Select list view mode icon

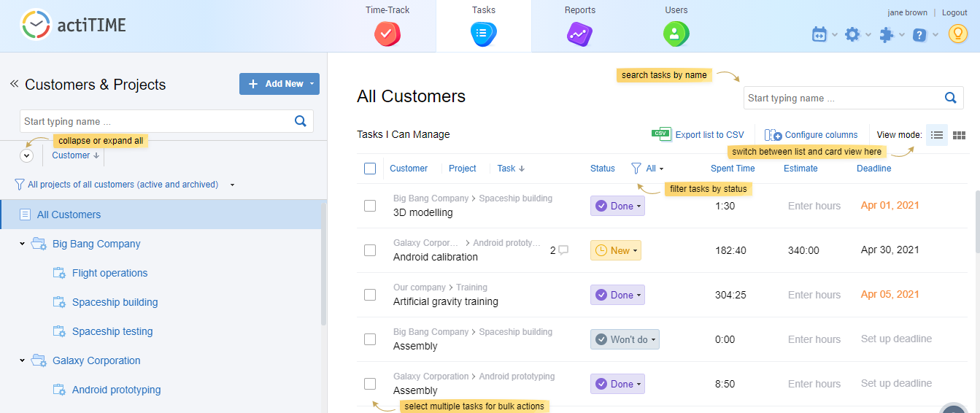[x=937, y=135]
